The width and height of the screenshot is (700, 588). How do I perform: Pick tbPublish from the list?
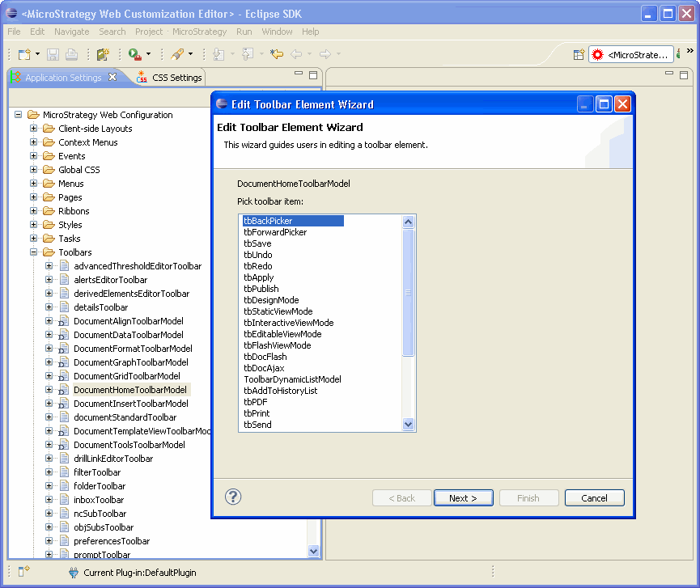pyautogui.click(x=261, y=289)
